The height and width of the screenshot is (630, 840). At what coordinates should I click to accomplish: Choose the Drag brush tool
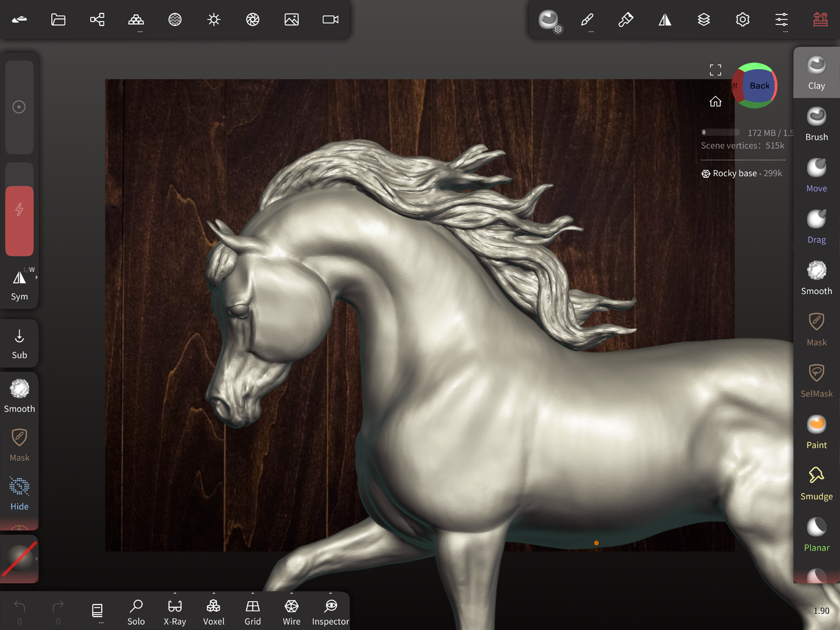click(816, 227)
